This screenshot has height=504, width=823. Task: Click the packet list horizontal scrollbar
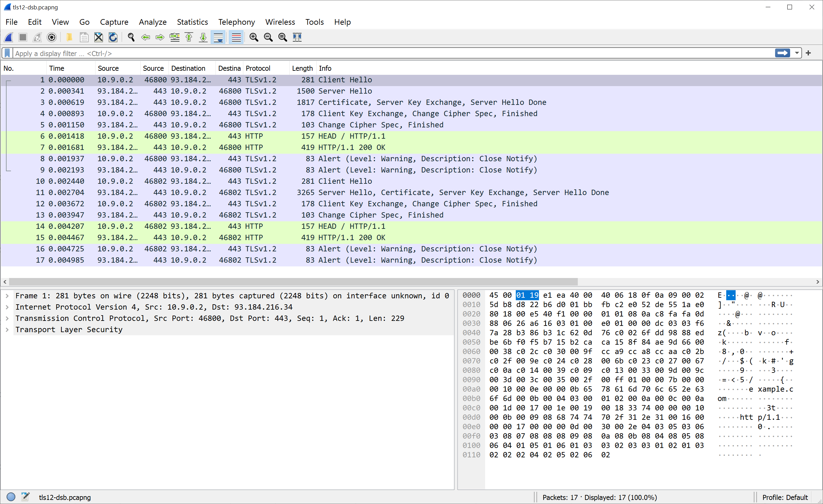pos(293,282)
